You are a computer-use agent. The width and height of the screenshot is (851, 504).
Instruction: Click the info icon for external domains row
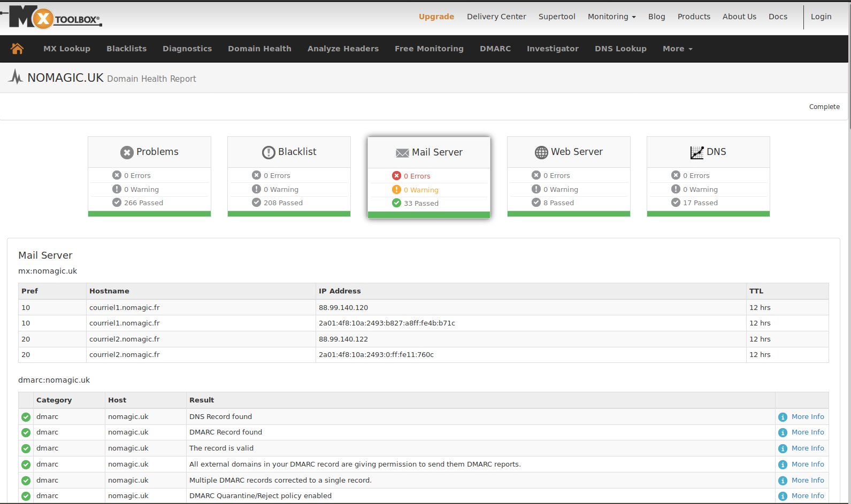point(783,464)
